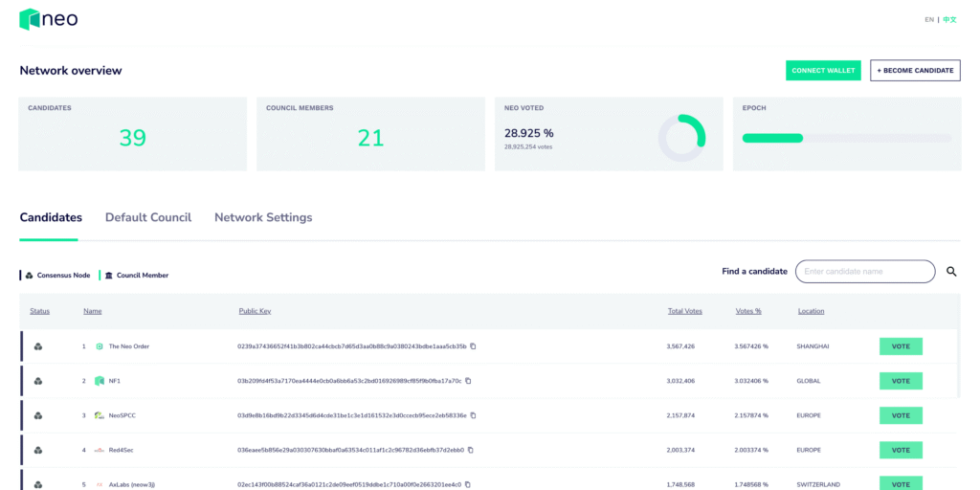
Task: Copy Red4Sec public key
Action: click(x=470, y=450)
